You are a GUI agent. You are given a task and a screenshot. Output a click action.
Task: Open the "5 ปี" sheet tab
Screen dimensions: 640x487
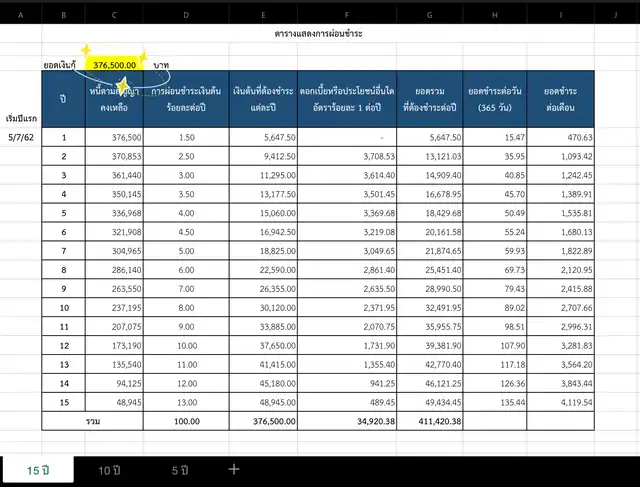[180, 469]
